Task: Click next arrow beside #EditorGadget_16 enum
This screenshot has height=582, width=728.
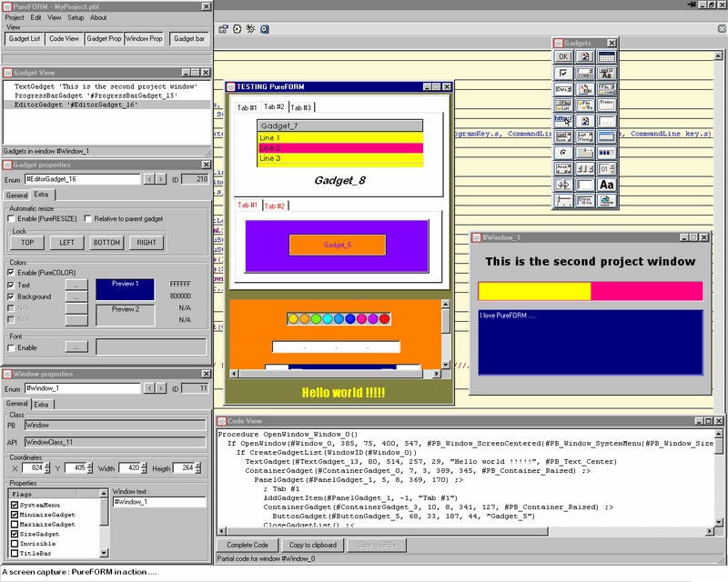Action: click(x=161, y=178)
